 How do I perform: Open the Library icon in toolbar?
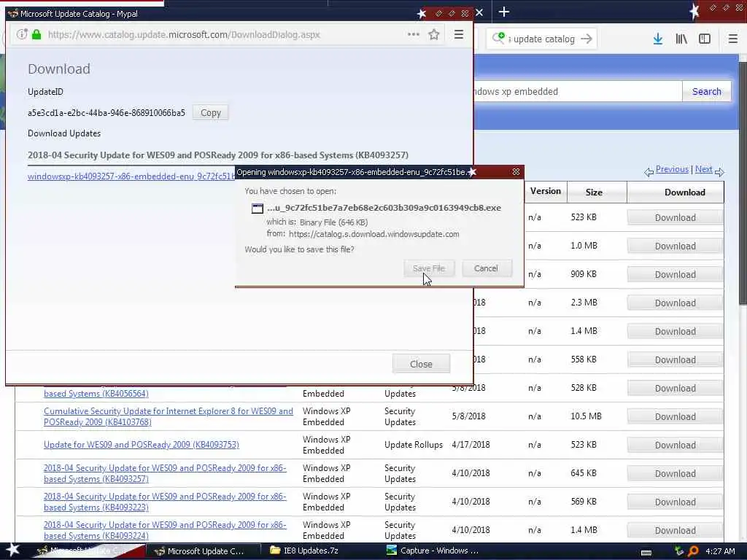681,39
